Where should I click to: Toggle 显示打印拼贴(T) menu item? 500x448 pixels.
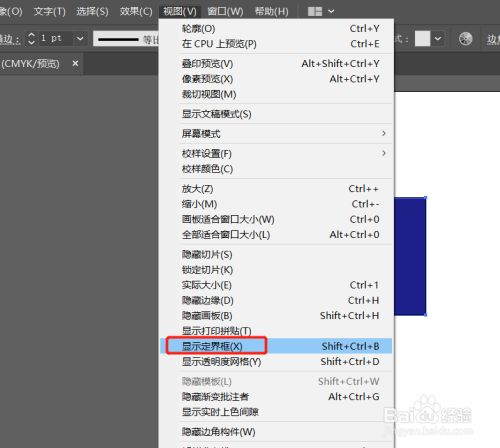(276, 331)
